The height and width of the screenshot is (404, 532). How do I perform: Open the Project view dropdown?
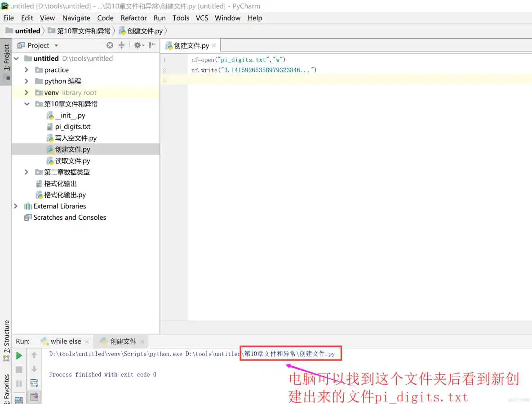pyautogui.click(x=55, y=45)
